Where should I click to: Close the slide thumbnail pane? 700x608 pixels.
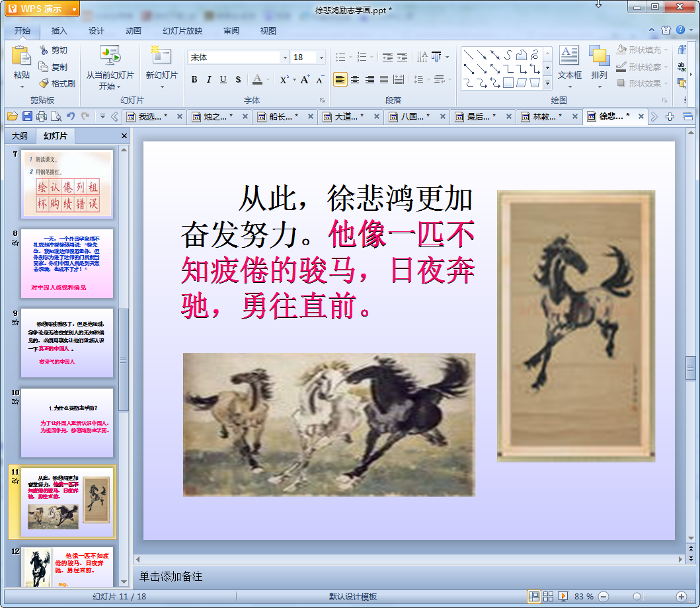click(124, 135)
